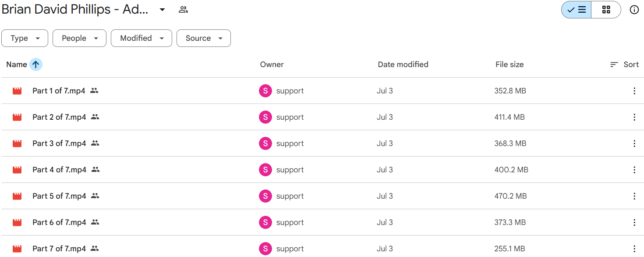The width and height of the screenshot is (644, 257).
Task: Click the video icon of Part 2 of 7.mp4
Action: [x=17, y=117]
